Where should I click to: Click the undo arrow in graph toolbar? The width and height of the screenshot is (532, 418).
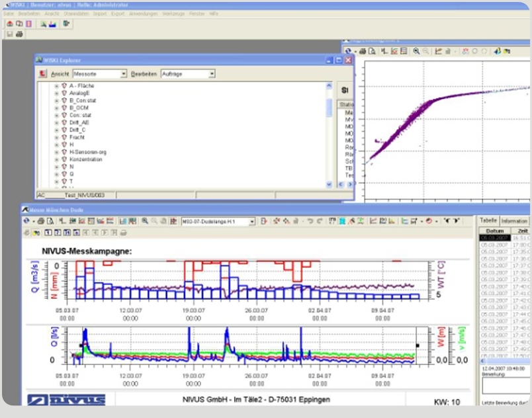(x=310, y=221)
